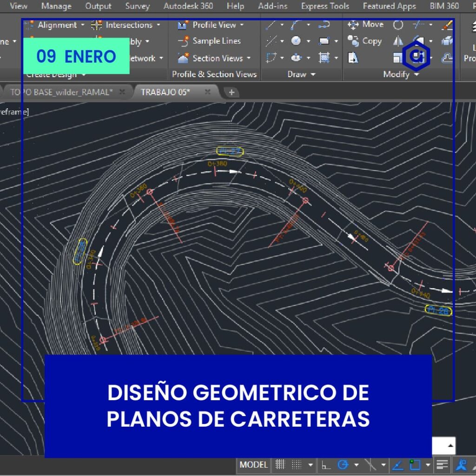Switch to TOPO BASE_wilder_RAMAL drawing tab
The height and width of the screenshot is (476, 476).
(61, 92)
